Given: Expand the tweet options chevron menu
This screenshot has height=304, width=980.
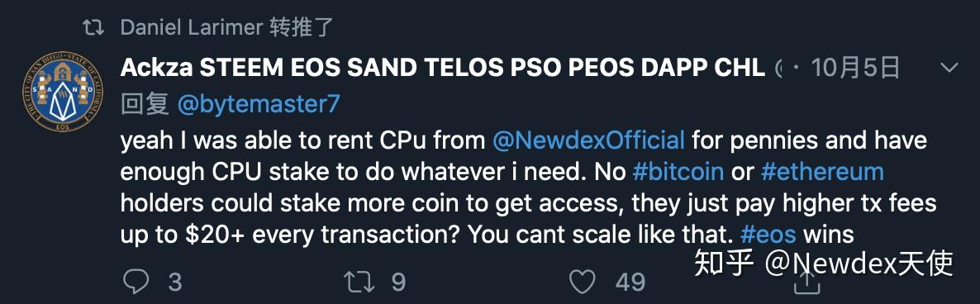Looking at the screenshot, I should click(949, 68).
